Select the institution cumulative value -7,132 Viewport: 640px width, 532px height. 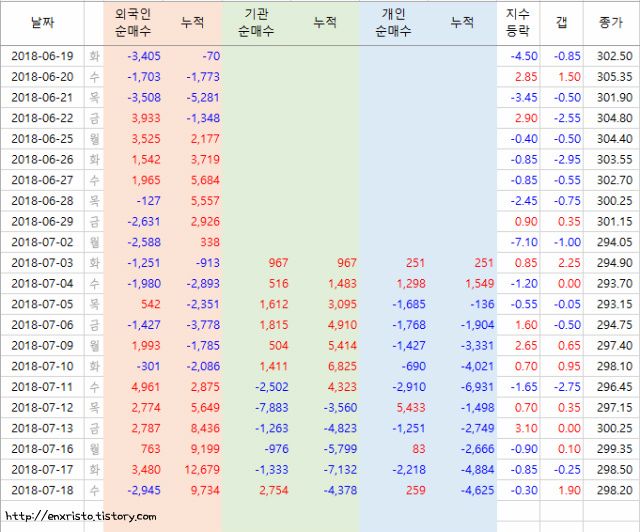(340, 470)
